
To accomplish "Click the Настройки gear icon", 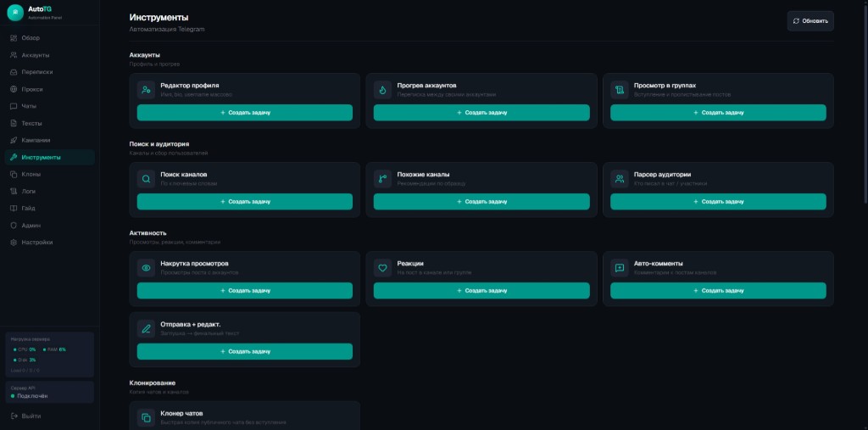I will [x=14, y=243].
